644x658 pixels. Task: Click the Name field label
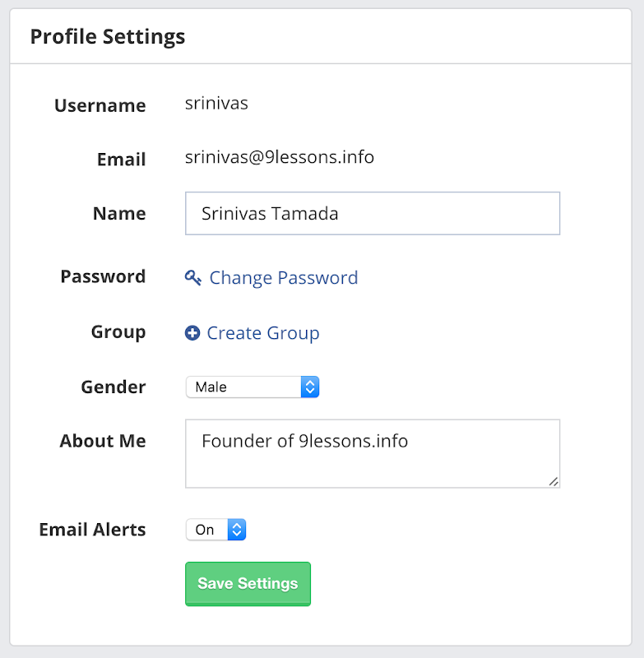pos(119,214)
